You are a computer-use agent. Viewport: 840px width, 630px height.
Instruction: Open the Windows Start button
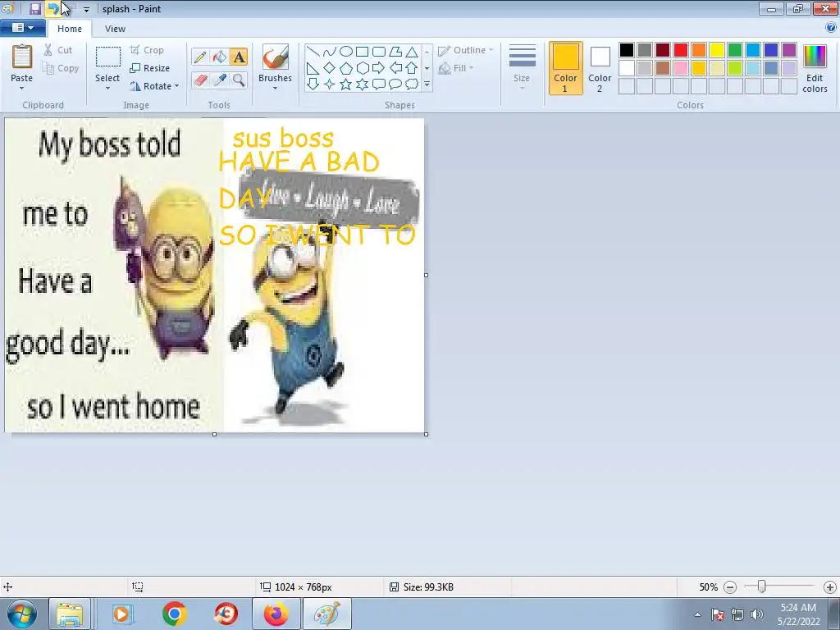tap(22, 614)
